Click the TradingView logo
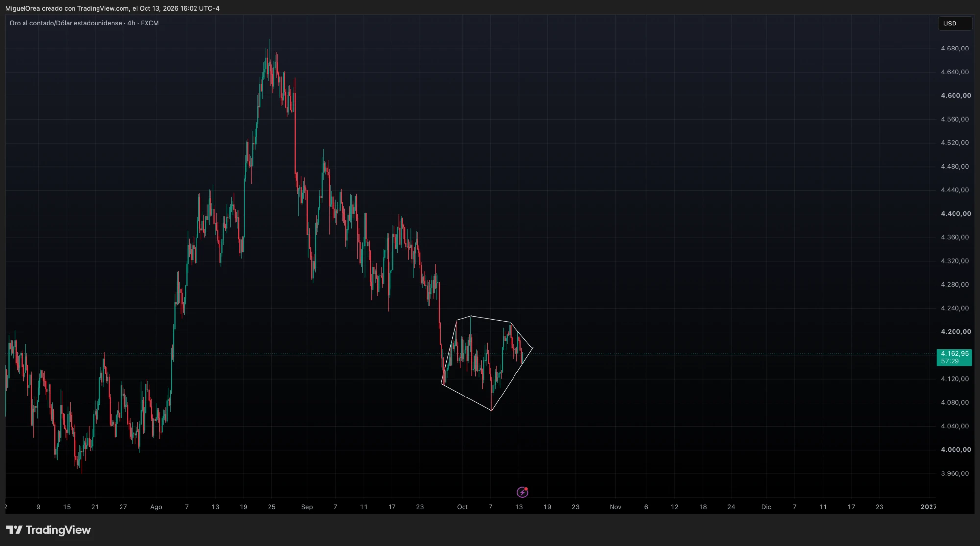This screenshot has height=546, width=980. (x=48, y=530)
